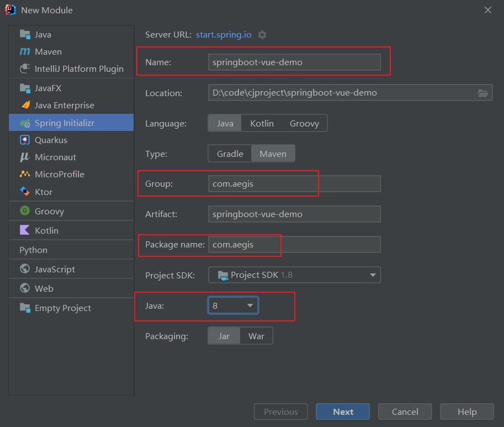Click the Cancel button

(x=405, y=412)
